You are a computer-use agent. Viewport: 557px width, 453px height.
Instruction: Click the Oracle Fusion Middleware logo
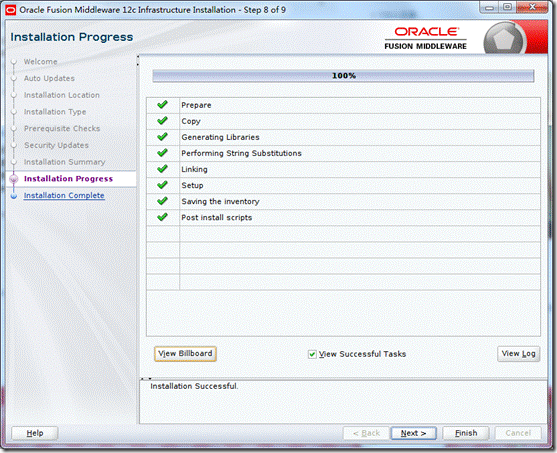click(426, 38)
